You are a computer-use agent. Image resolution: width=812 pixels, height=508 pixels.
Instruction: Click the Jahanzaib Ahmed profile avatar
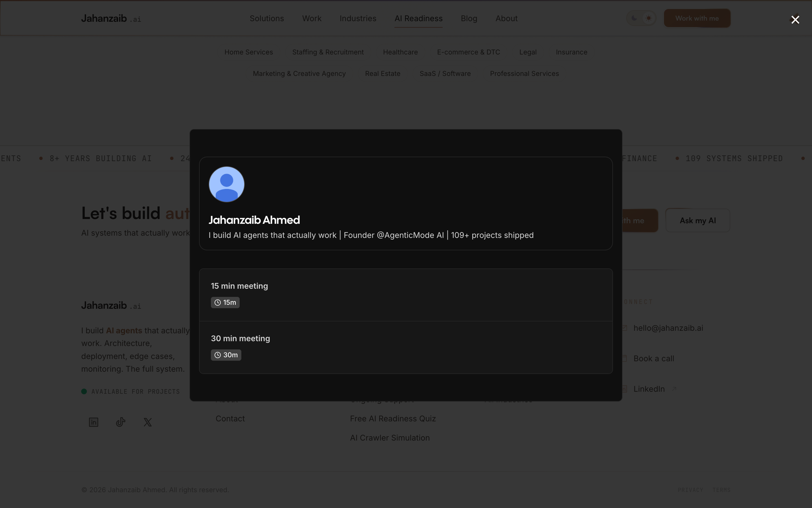coord(226,184)
